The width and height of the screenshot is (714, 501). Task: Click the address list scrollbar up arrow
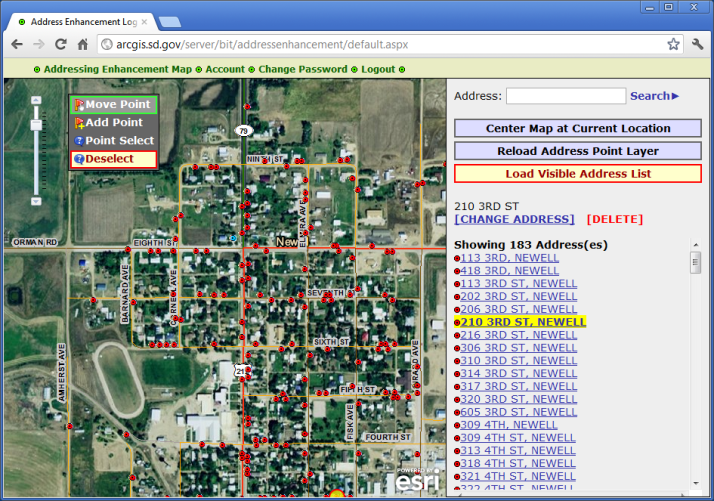[695, 245]
